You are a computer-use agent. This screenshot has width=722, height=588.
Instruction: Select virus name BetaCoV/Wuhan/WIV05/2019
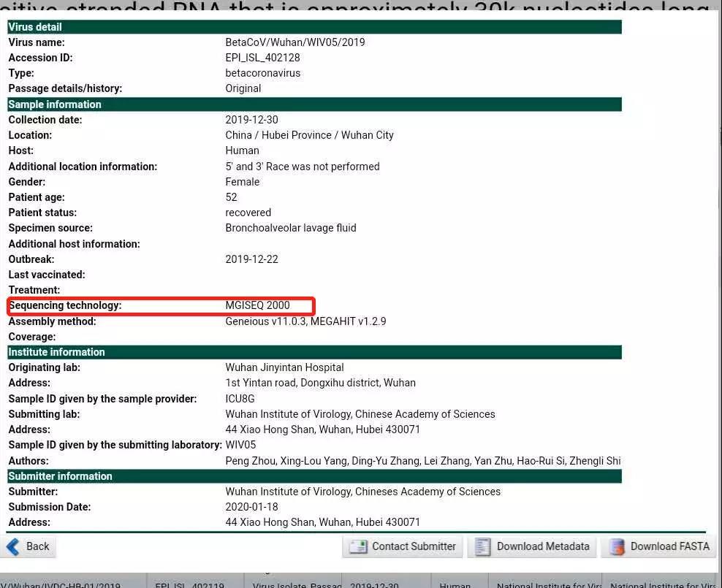(295, 42)
